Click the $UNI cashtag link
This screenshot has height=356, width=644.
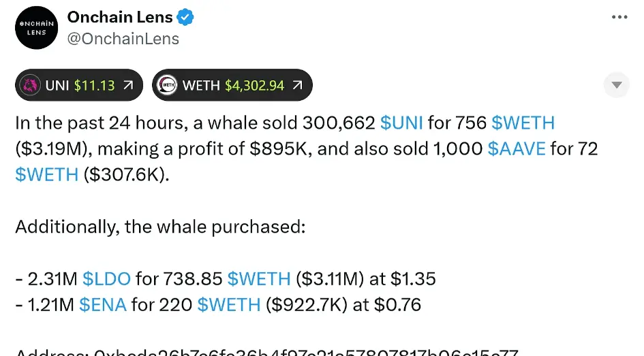[x=401, y=123]
